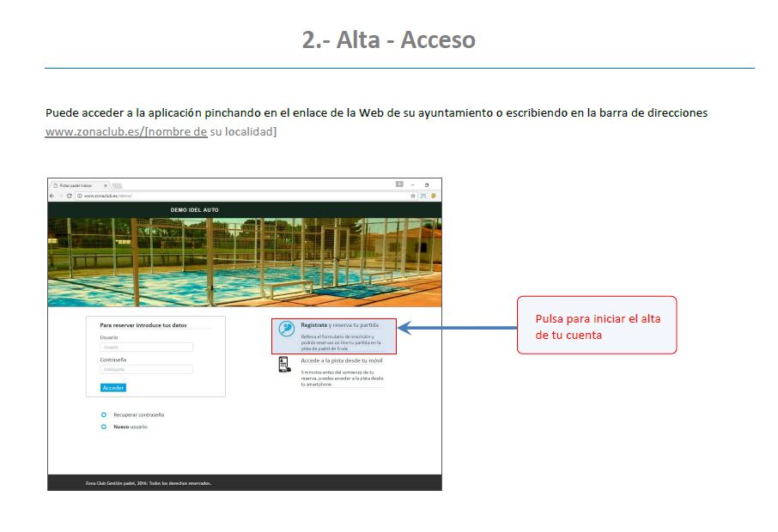Click the blue extension icon beside bookmark star
Screen dimensions: 778x532
click(423, 196)
